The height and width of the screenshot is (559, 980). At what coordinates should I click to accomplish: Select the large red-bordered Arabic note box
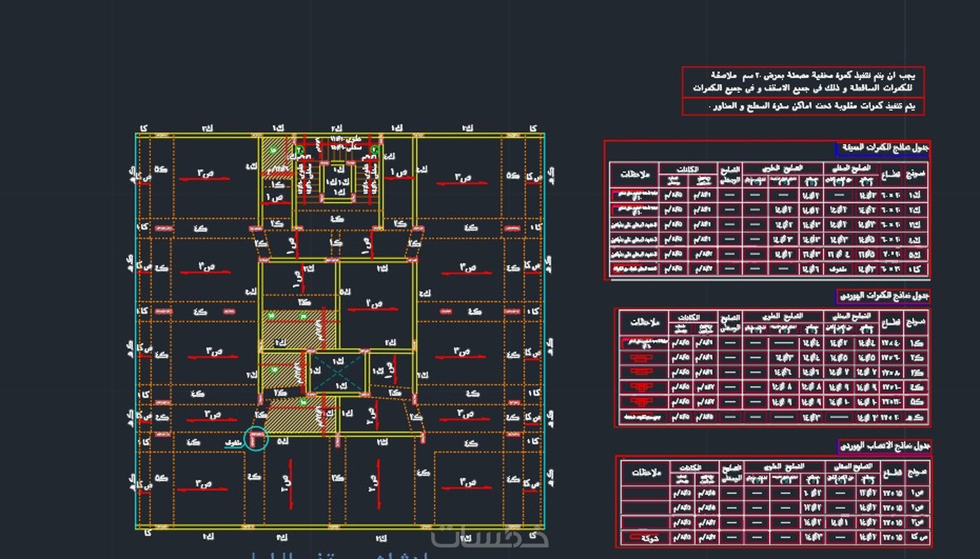(803, 82)
